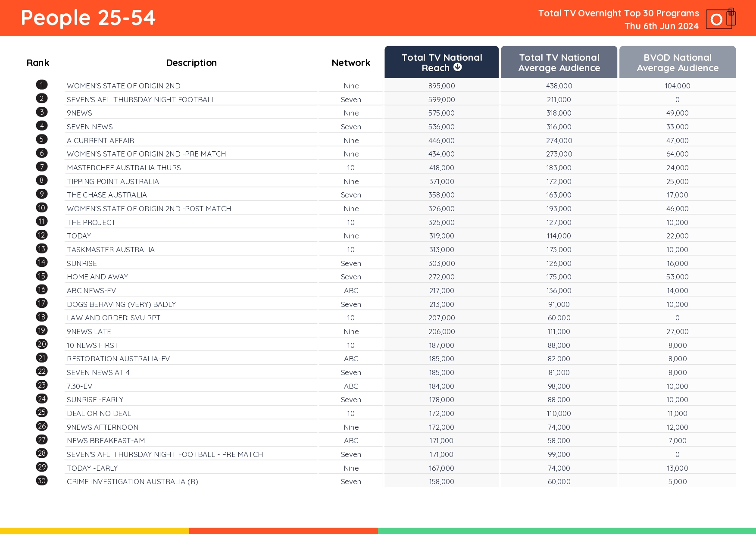756x535 pixels.
Task: Click the Description column header
Action: tap(191, 63)
